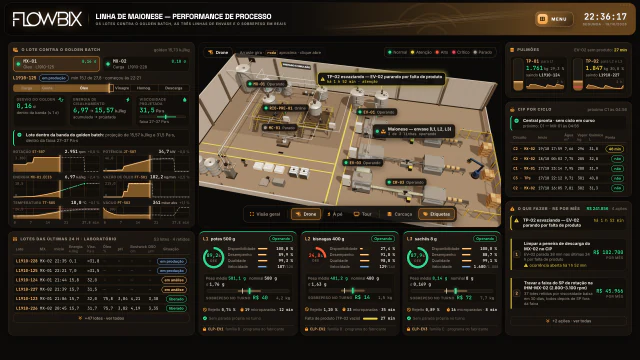Click the Pulmões panel header icon
The height and width of the screenshot is (360, 640).
click(x=512, y=49)
